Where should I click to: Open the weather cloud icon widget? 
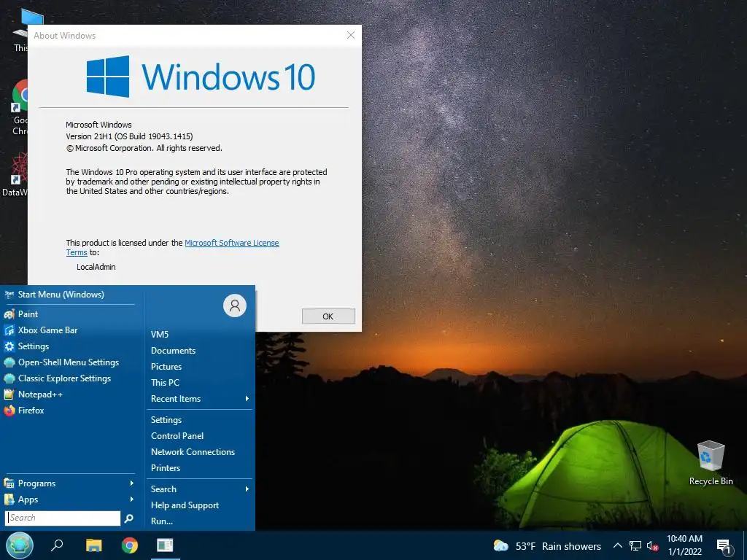tap(500, 545)
